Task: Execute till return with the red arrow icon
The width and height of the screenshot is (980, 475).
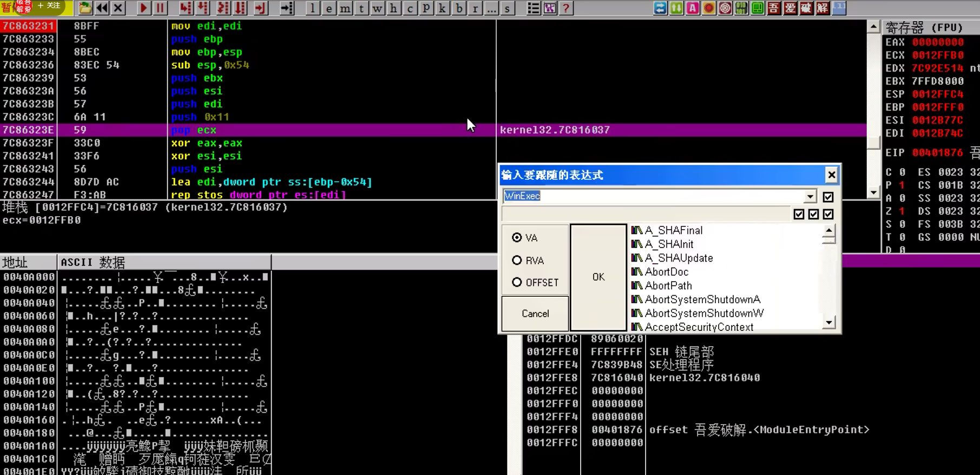Action: pos(260,8)
